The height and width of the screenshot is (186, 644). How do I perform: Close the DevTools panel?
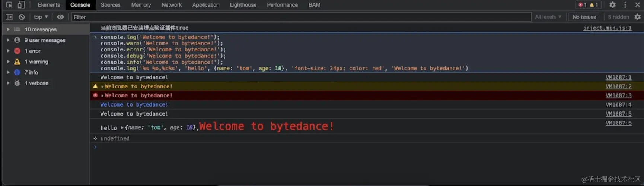[637, 5]
